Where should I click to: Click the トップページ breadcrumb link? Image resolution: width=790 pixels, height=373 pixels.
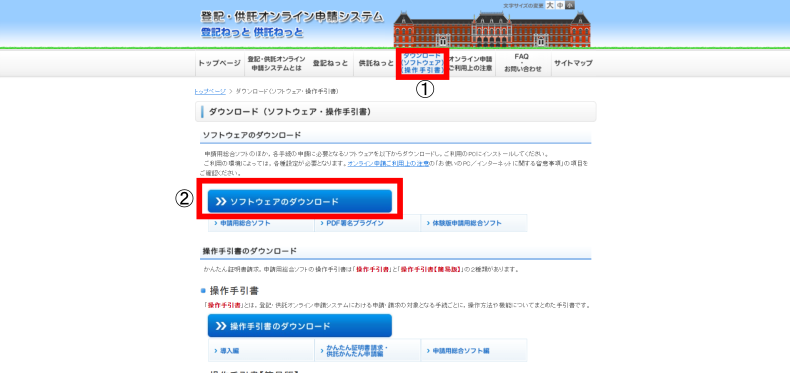pyautogui.click(x=210, y=91)
